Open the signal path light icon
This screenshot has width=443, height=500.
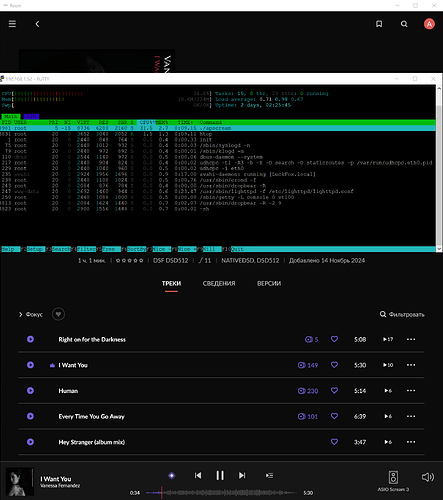pos(172,476)
